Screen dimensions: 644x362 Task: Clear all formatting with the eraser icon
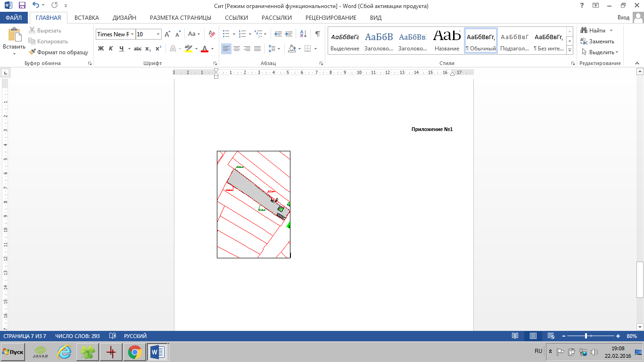point(212,34)
